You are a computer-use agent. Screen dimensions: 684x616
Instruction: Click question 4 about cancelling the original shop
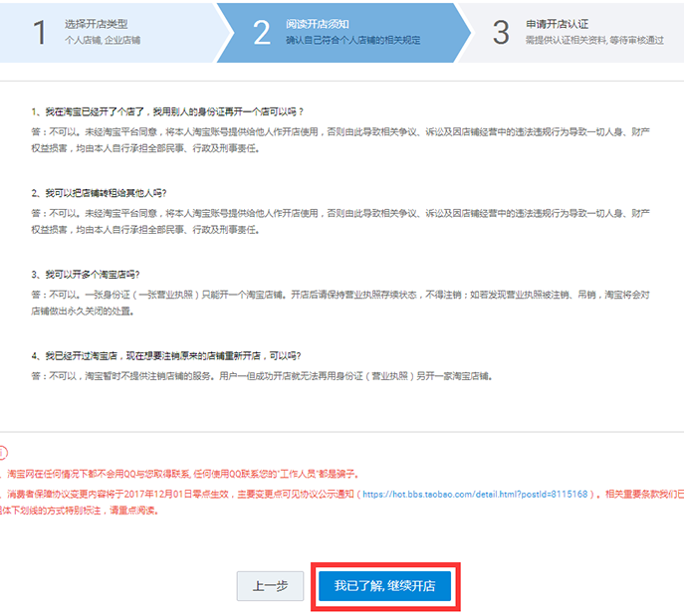[x=166, y=356]
